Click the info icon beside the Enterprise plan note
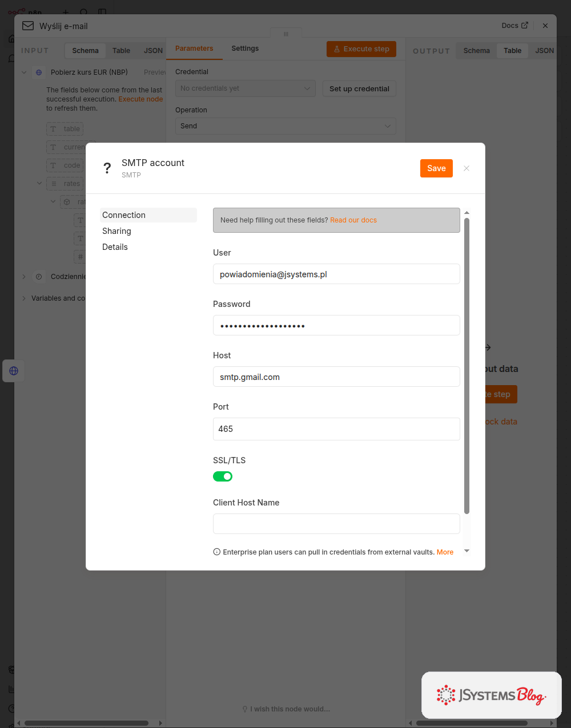This screenshot has width=571, height=728. coord(217,552)
